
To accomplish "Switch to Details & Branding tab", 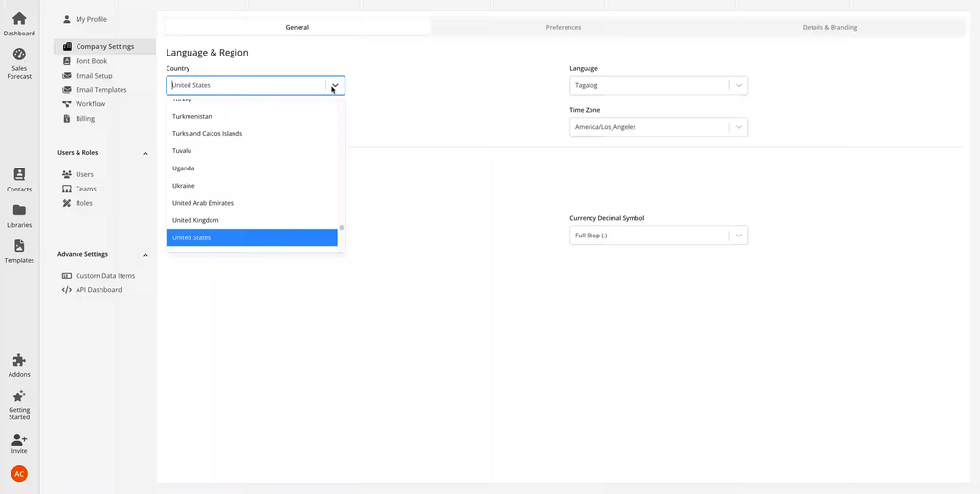I will click(829, 27).
